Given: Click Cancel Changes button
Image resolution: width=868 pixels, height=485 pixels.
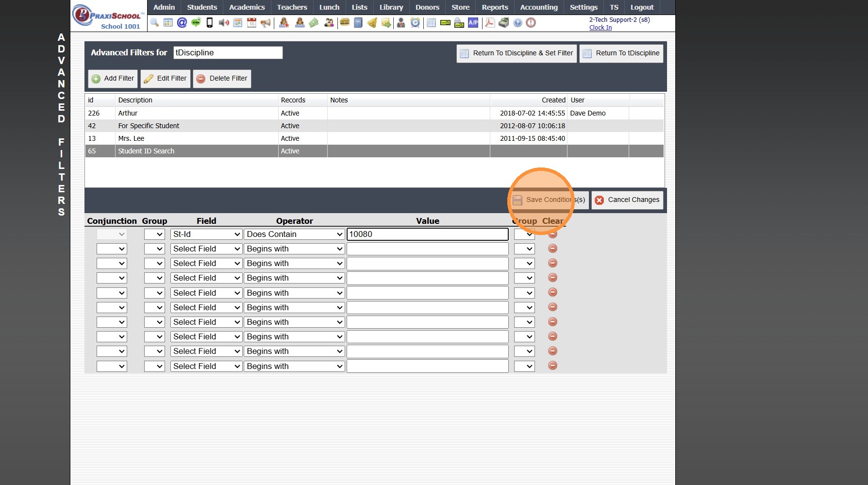Looking at the screenshot, I should click(x=627, y=200).
